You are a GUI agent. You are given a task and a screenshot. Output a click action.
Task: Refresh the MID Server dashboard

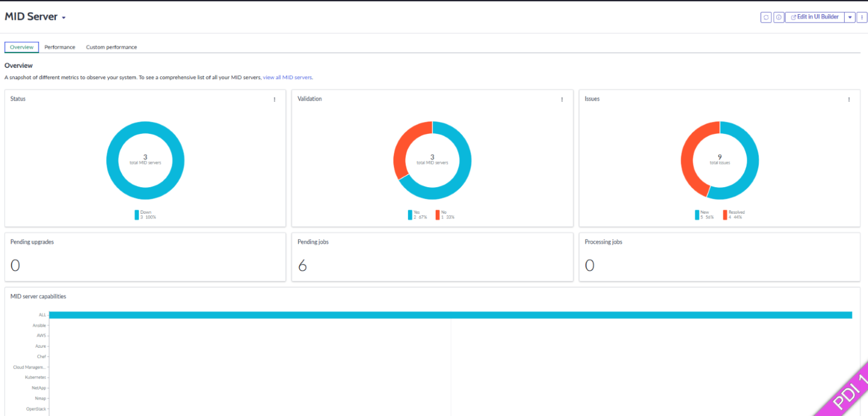tap(766, 17)
